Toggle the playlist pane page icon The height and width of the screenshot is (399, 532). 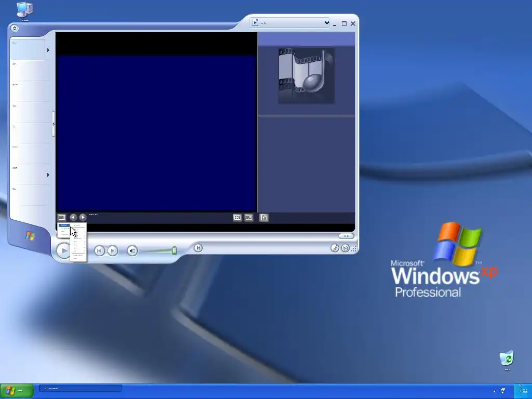point(263,218)
